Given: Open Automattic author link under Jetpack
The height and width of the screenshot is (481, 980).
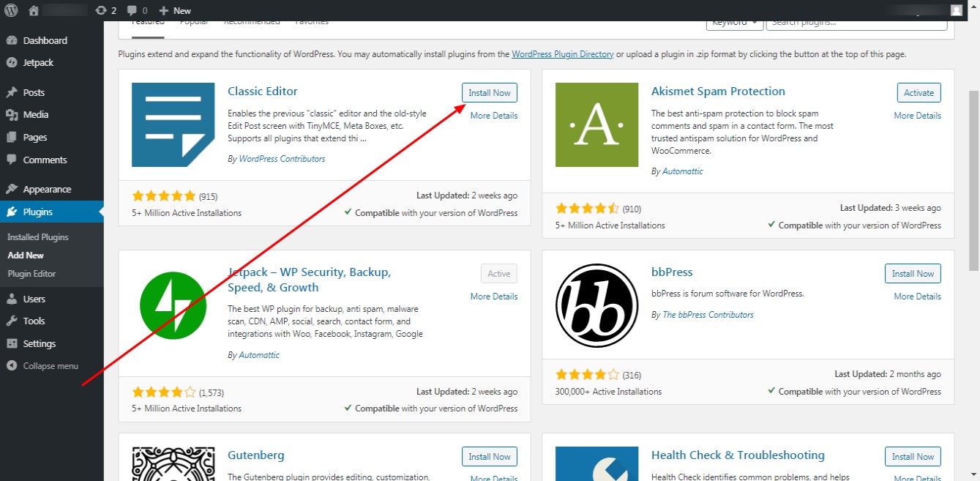Looking at the screenshot, I should 259,355.
